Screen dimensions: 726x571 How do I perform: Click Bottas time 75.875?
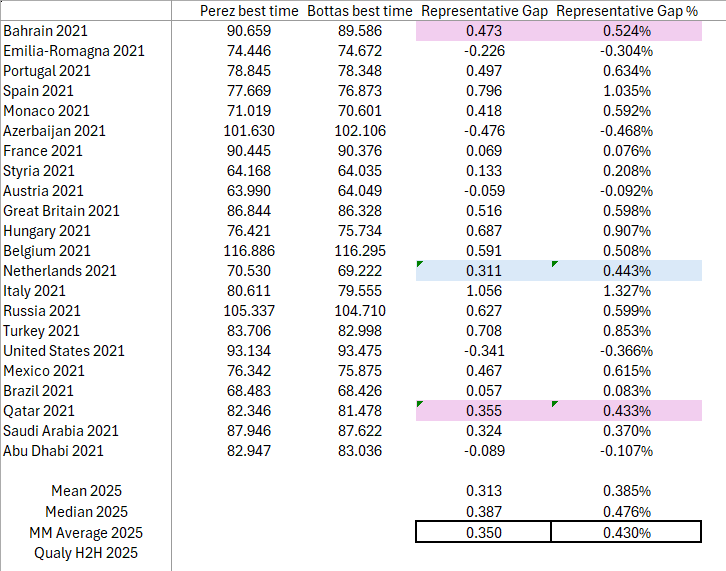360,370
